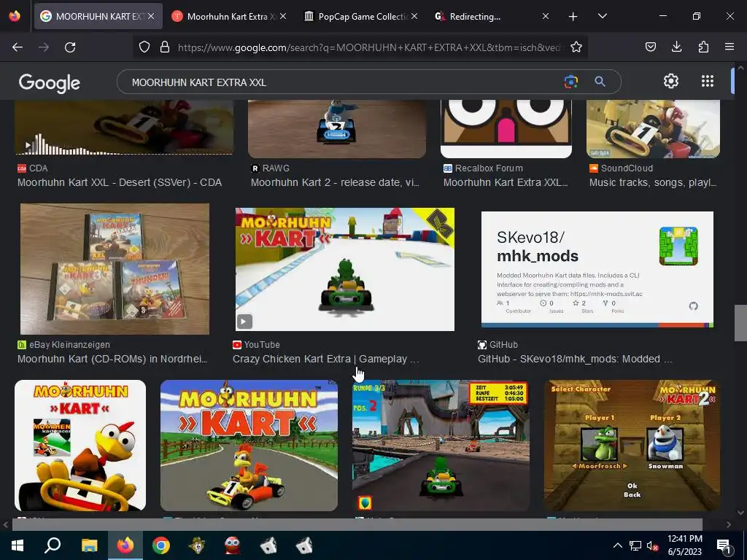Open the muted volume tray icon
The height and width of the screenshot is (560, 747).
click(x=653, y=545)
